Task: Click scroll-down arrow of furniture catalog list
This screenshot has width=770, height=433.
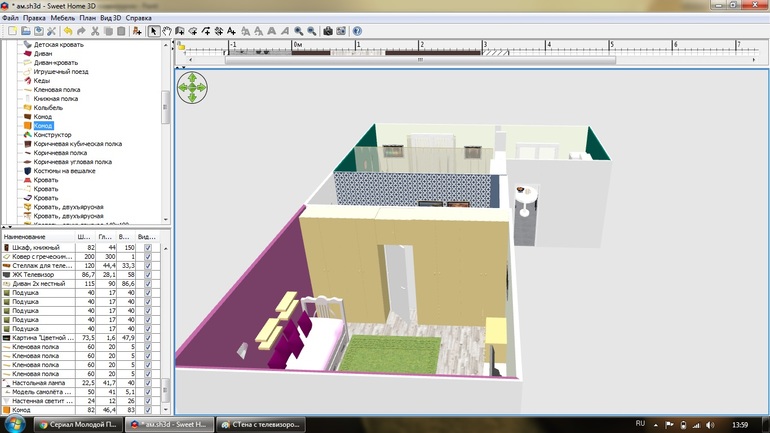Action: coord(166,219)
